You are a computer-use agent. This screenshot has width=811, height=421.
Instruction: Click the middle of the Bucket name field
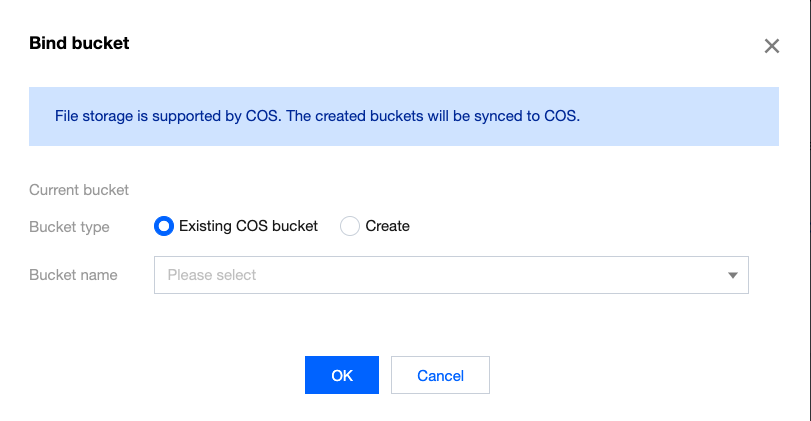click(x=450, y=275)
